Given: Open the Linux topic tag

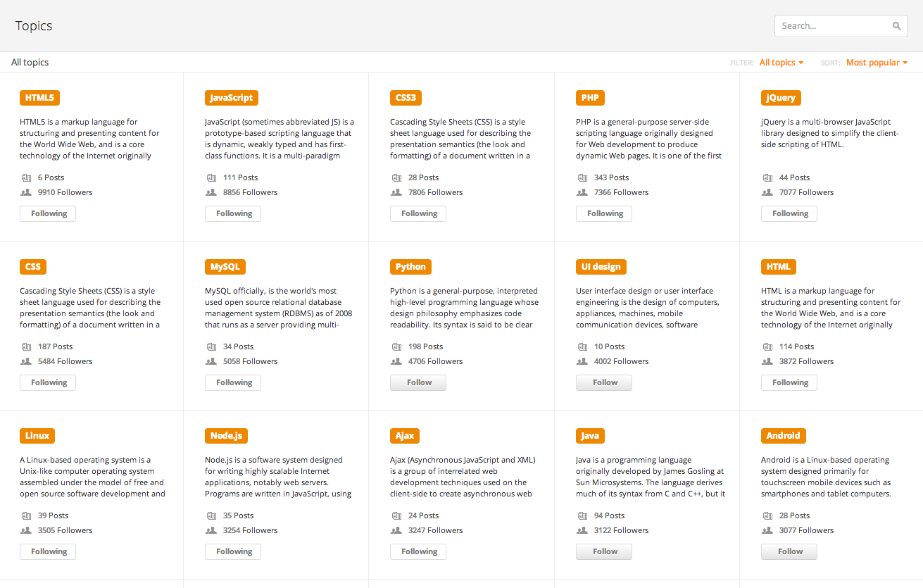Looking at the screenshot, I should (37, 436).
